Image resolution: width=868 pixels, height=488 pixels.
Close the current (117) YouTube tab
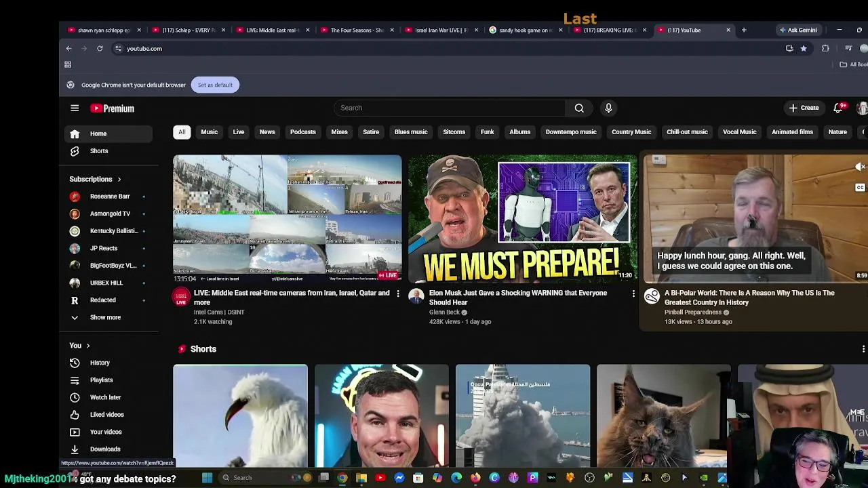pos(728,30)
